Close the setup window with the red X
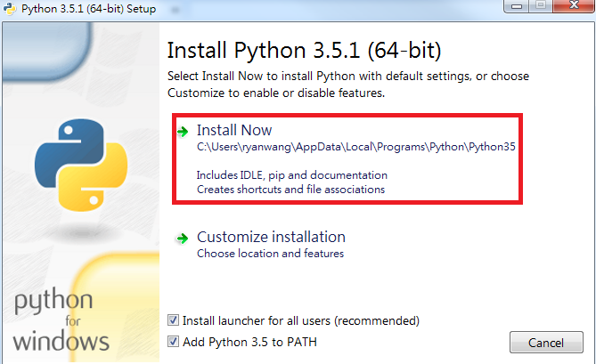 [574, 5]
